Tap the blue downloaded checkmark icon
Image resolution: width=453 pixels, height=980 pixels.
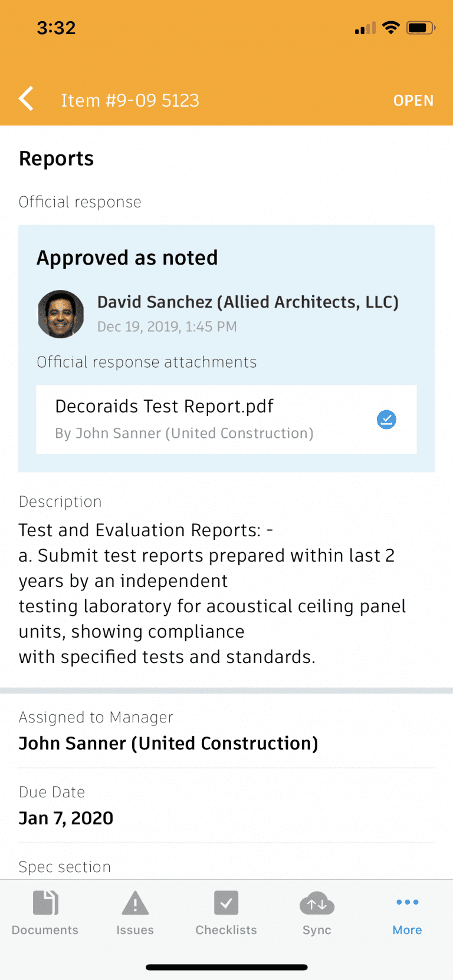tap(386, 420)
